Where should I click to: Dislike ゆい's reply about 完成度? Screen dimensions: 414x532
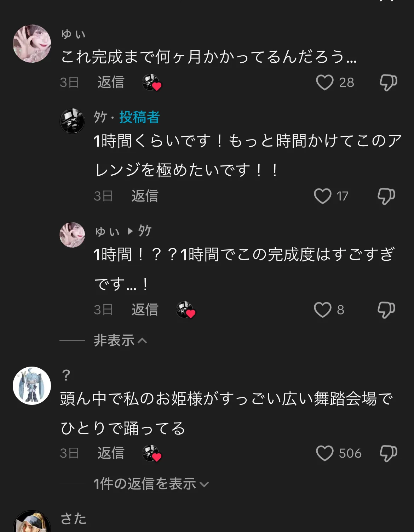click(386, 310)
